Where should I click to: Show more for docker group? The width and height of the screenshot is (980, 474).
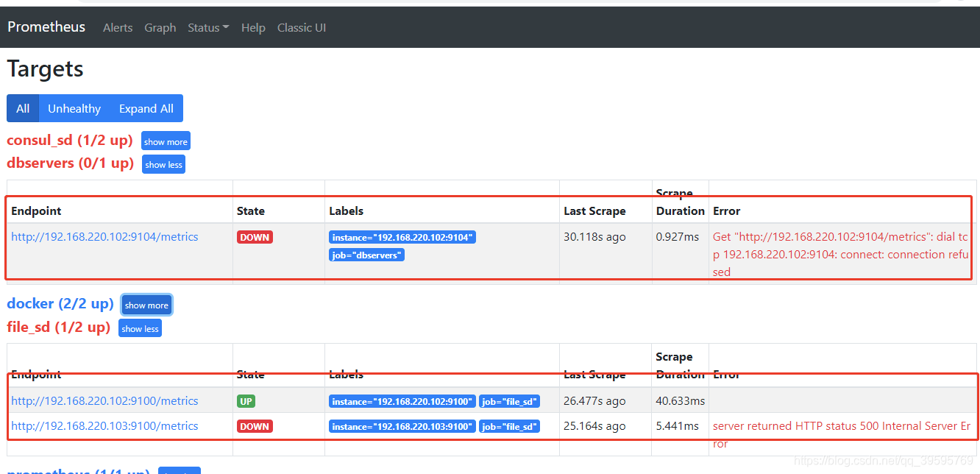coord(146,305)
